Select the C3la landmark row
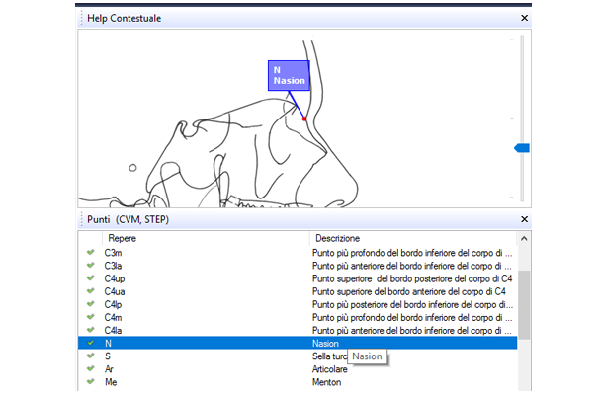The height and width of the screenshot is (395, 600). coord(297,266)
